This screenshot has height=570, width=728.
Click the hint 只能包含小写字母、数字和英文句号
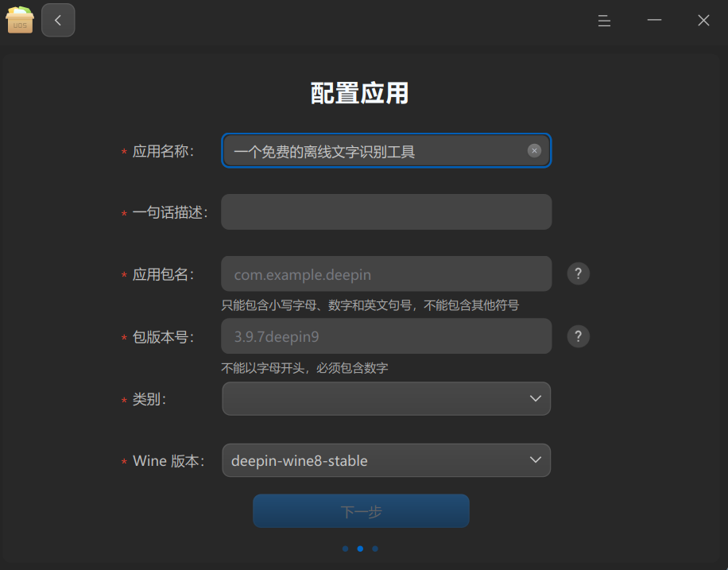coord(370,305)
